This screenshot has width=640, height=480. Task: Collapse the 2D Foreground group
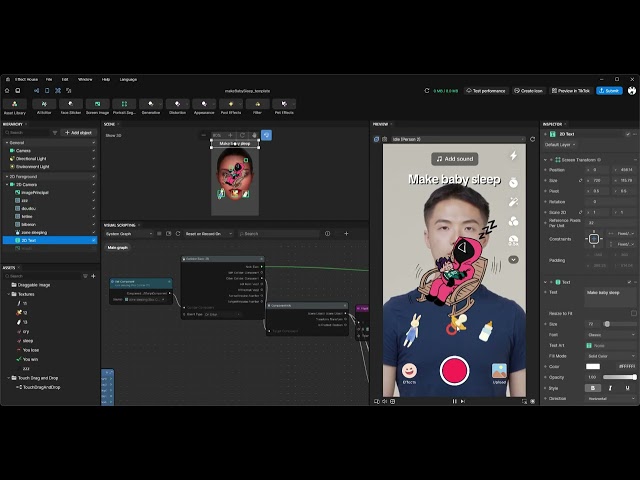[x=7, y=177]
